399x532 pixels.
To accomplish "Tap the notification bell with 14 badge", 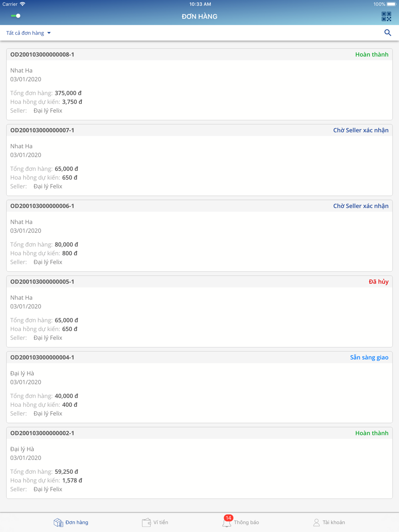I will tap(227, 521).
